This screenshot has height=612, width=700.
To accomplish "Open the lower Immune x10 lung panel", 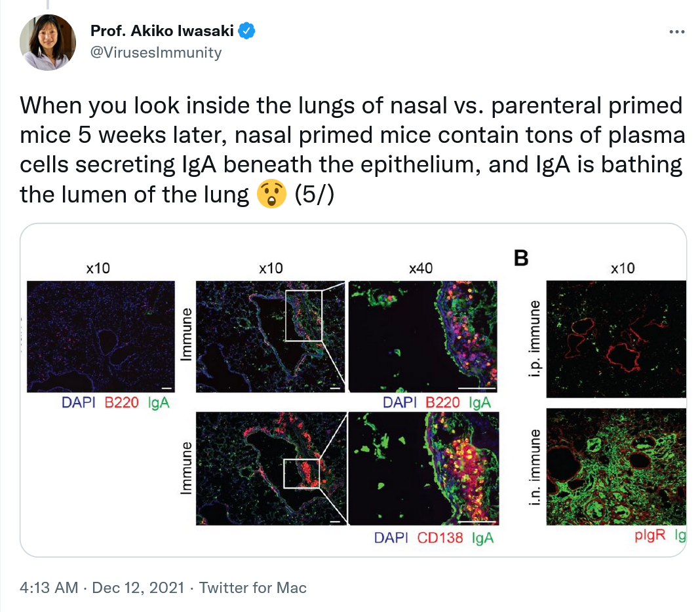I will (270, 468).
